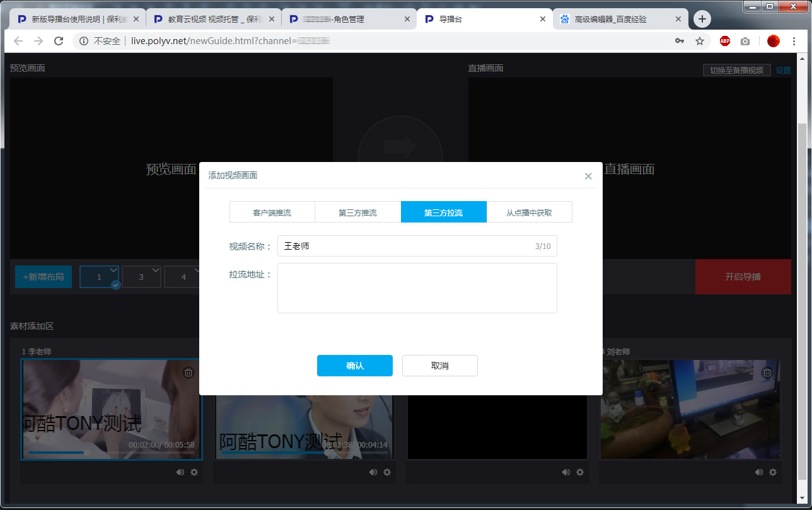Select the black third source thumbnail

pos(497,427)
